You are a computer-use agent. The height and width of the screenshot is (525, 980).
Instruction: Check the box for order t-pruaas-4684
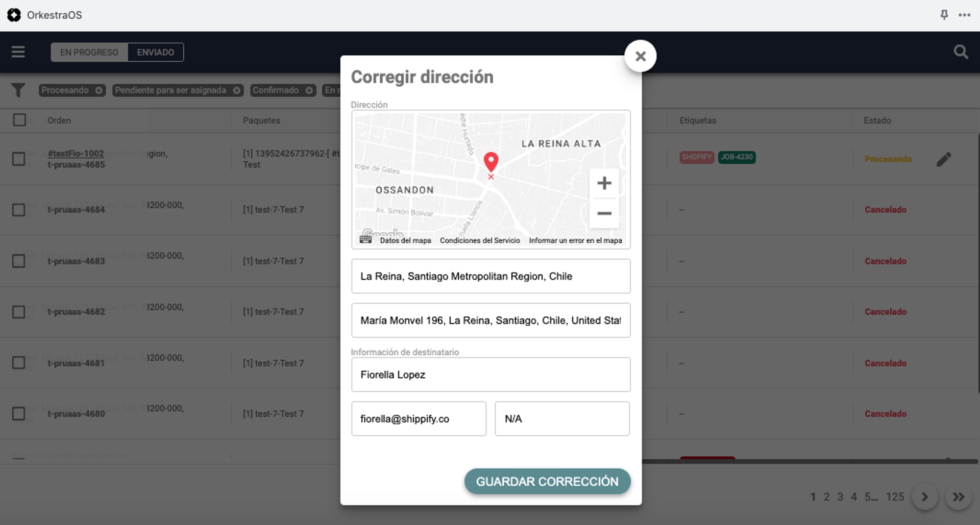click(19, 210)
